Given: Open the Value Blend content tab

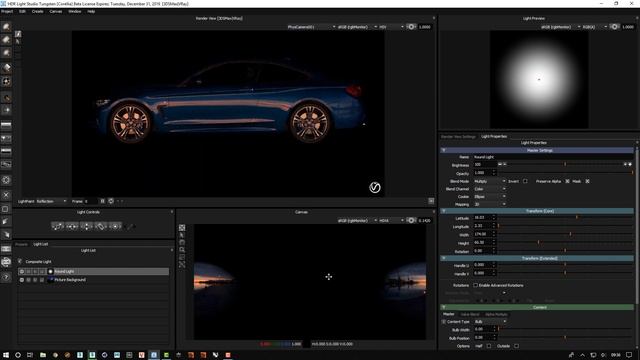Looking at the screenshot, I should (x=470, y=314).
